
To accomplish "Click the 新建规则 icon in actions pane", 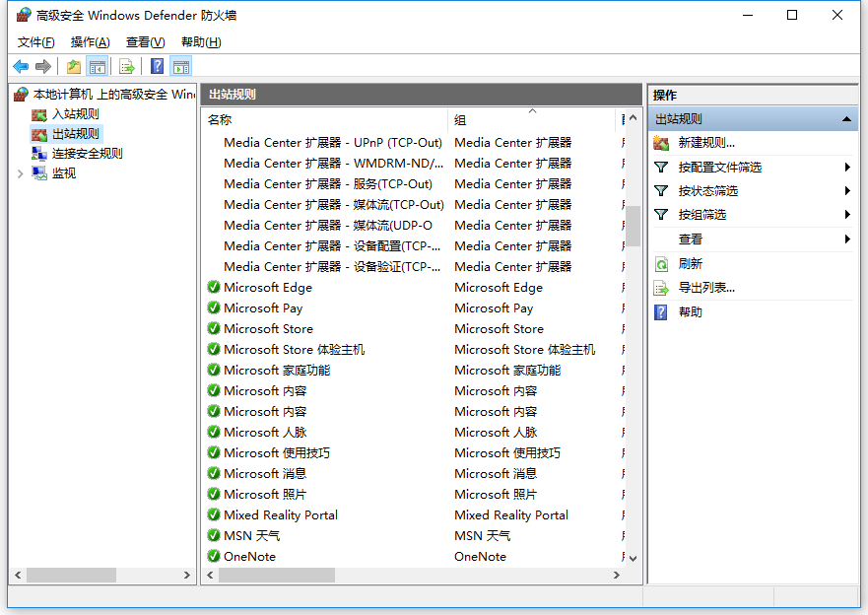I will [x=661, y=143].
